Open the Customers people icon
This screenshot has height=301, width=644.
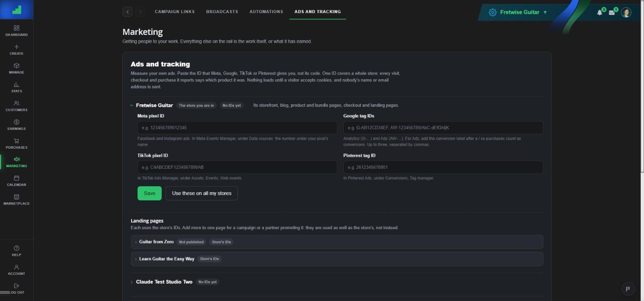(x=16, y=103)
